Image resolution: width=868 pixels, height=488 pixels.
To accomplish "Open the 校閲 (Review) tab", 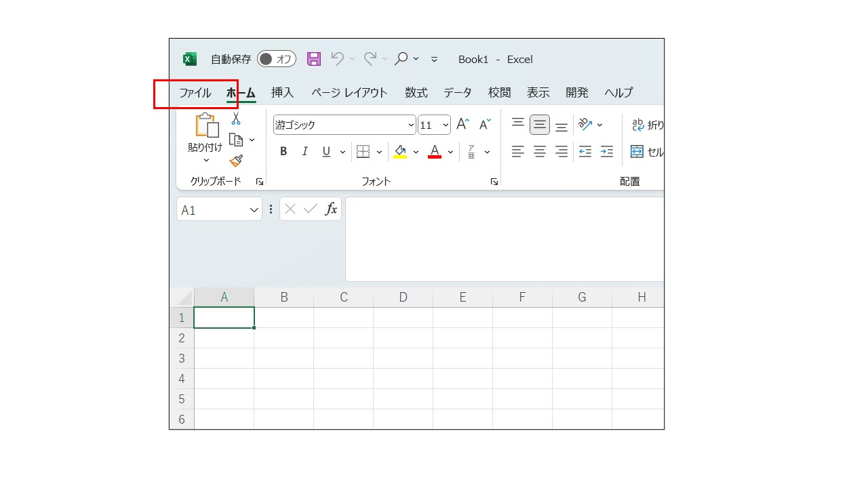I will [x=500, y=93].
